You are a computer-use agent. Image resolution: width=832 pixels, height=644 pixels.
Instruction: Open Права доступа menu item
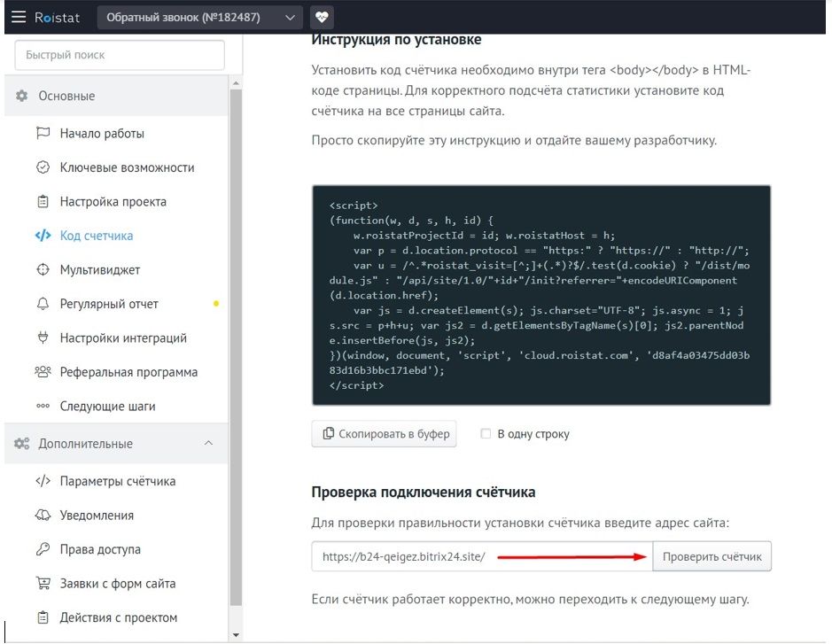click(100, 549)
